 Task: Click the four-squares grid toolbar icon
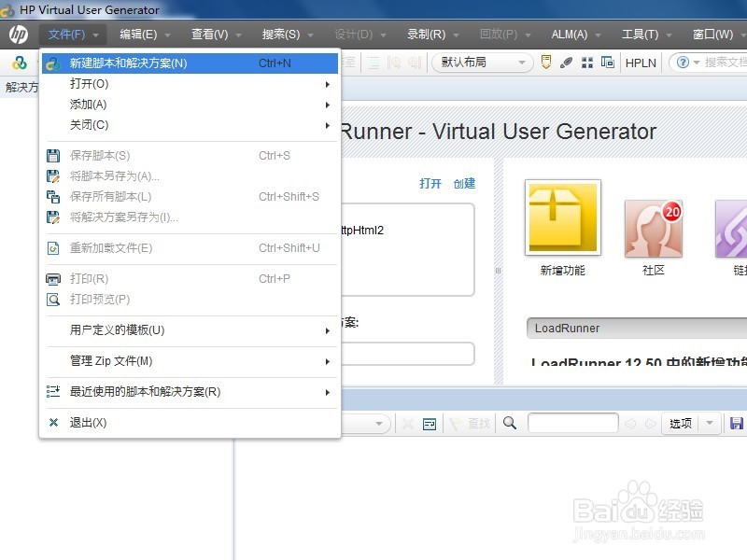click(587, 63)
